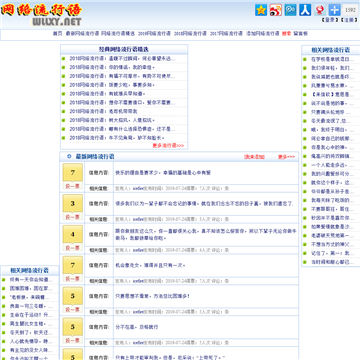Open 更多流行语>>> link below featured list
The width and height of the screenshot is (360, 360).
tap(168, 146)
